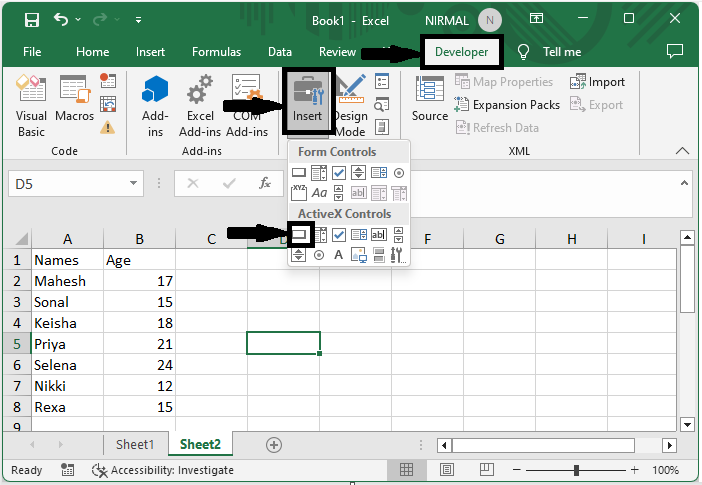Open COM Add-ins manager
This screenshot has height=485, width=702.
pos(247,106)
